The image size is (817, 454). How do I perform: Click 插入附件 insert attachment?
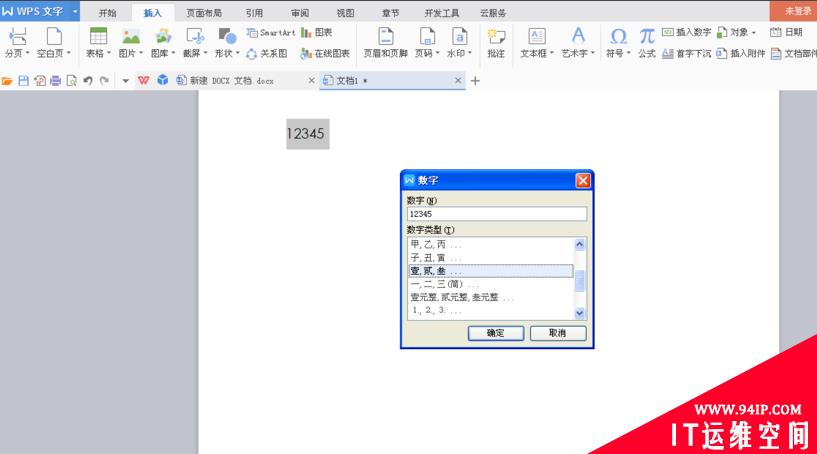point(741,54)
